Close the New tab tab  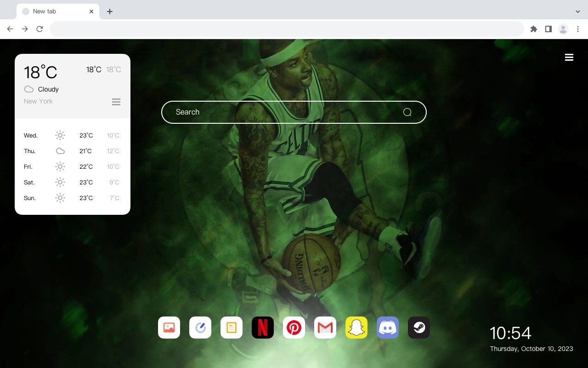(91, 11)
